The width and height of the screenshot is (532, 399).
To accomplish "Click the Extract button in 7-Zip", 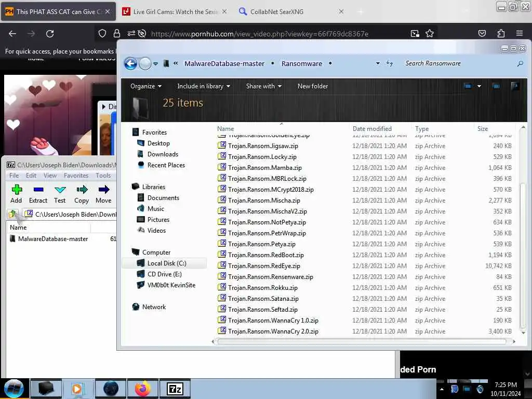I will point(38,194).
